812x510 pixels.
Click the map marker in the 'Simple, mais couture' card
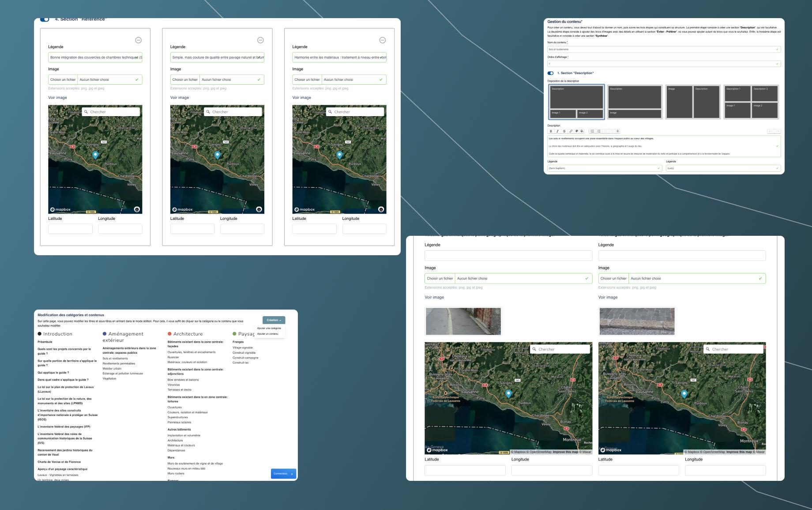click(217, 155)
